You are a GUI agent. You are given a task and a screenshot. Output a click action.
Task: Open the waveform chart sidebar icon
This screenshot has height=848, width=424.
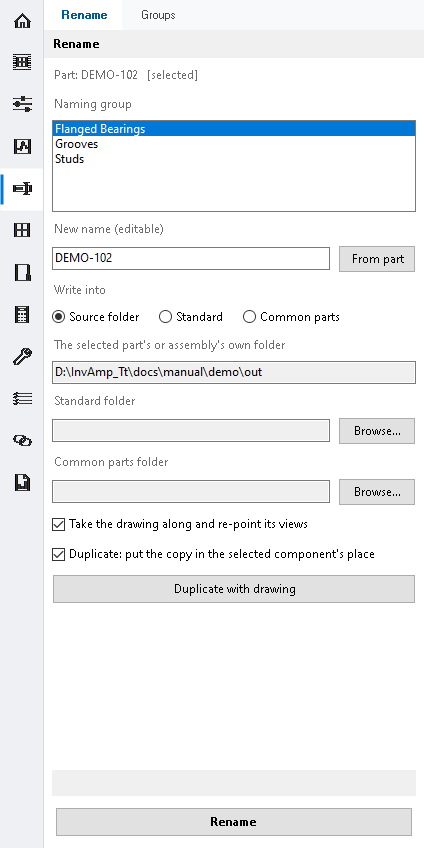[x=22, y=146]
